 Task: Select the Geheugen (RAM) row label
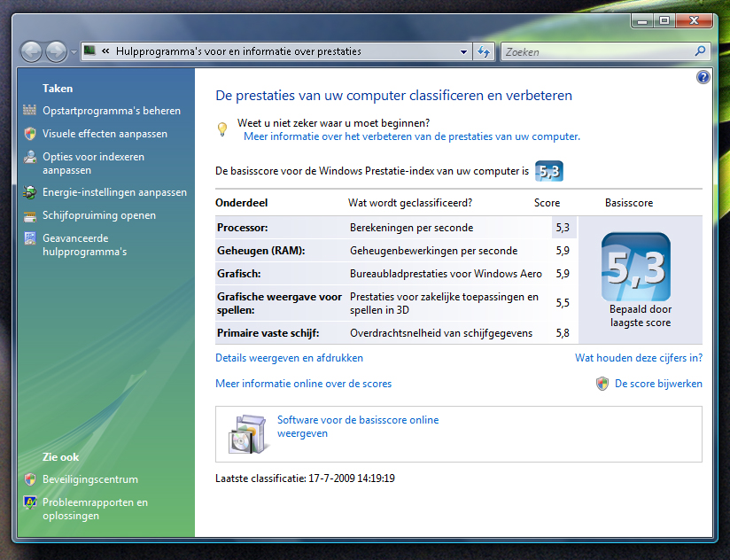click(260, 251)
